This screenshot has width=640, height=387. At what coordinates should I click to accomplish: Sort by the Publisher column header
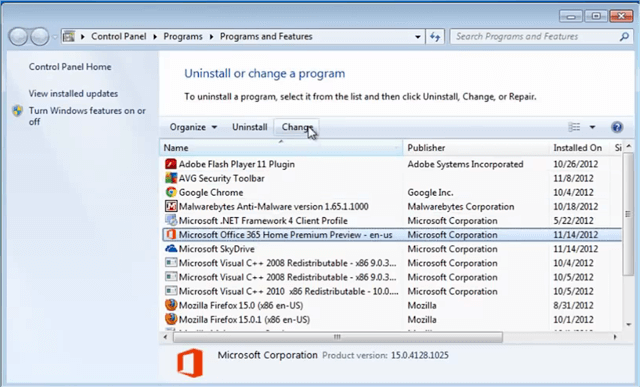476,147
